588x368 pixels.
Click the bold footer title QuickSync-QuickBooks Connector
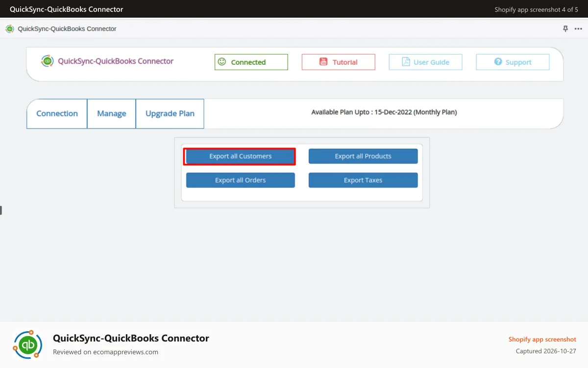click(131, 338)
